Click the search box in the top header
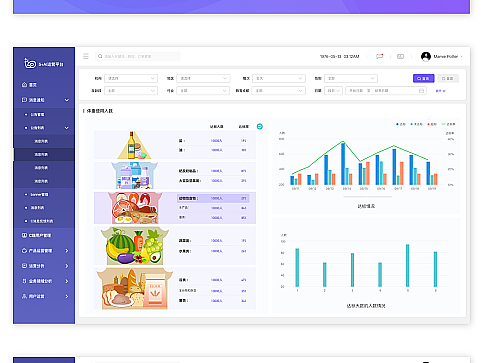Viewport: 484px width, 363px height. coord(138,56)
